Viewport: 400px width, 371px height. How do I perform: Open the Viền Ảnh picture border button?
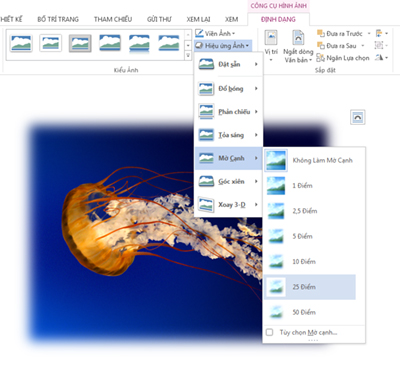tap(215, 33)
